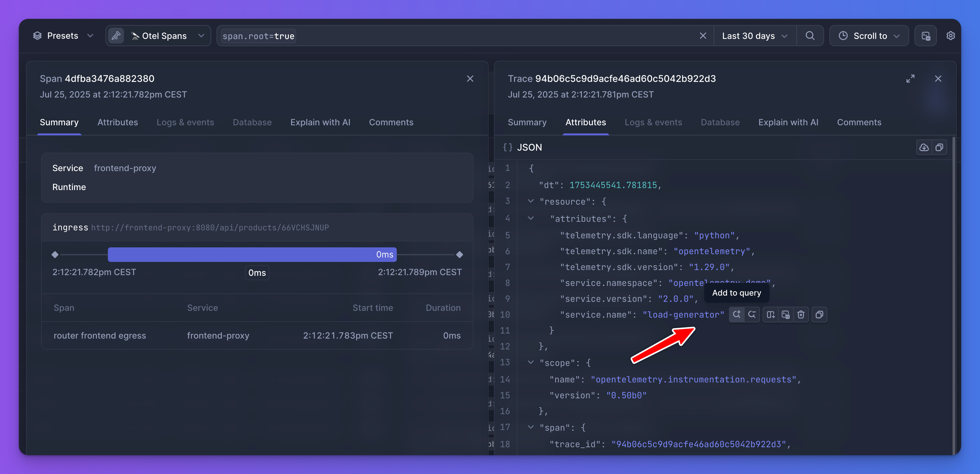Click the Service column header in spans table
980x474 pixels.
202,308
